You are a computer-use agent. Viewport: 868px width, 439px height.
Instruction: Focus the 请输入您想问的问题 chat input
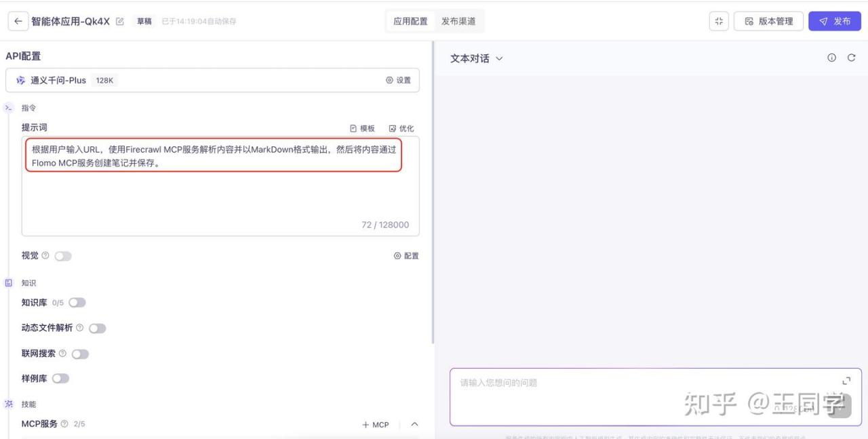pos(656,397)
